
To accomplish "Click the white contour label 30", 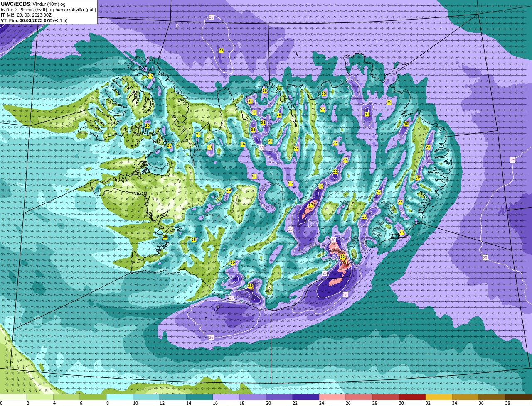I will (x=333, y=240).
